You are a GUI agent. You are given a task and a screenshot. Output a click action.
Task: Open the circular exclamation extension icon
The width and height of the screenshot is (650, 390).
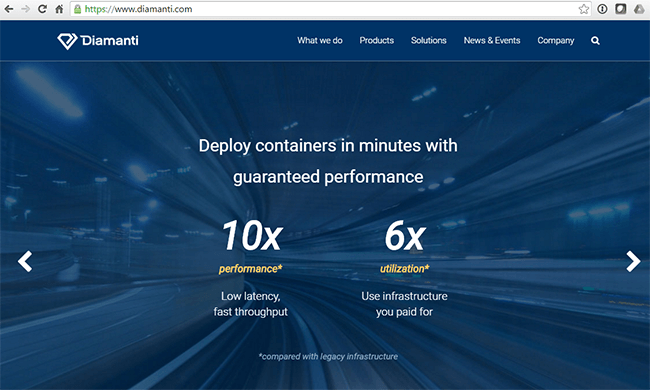pyautogui.click(x=602, y=9)
